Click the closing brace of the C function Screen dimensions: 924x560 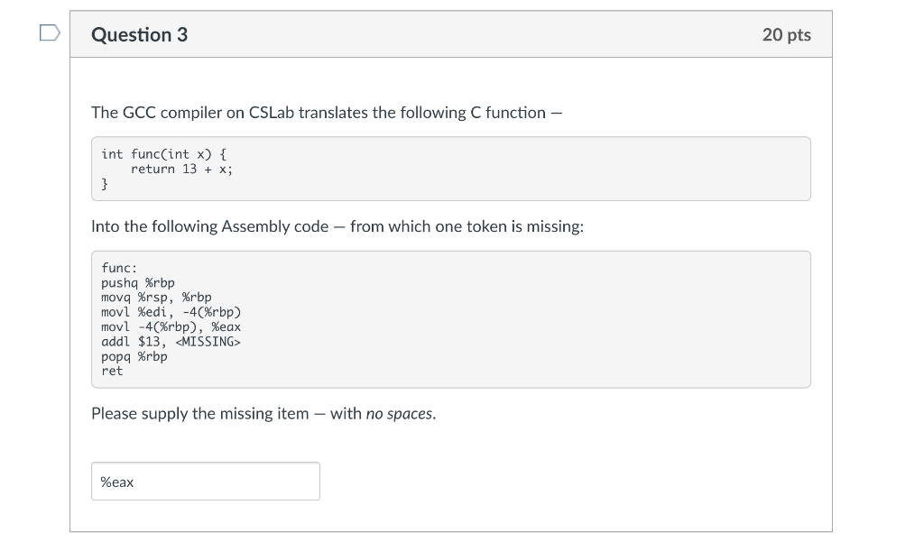coord(105,184)
